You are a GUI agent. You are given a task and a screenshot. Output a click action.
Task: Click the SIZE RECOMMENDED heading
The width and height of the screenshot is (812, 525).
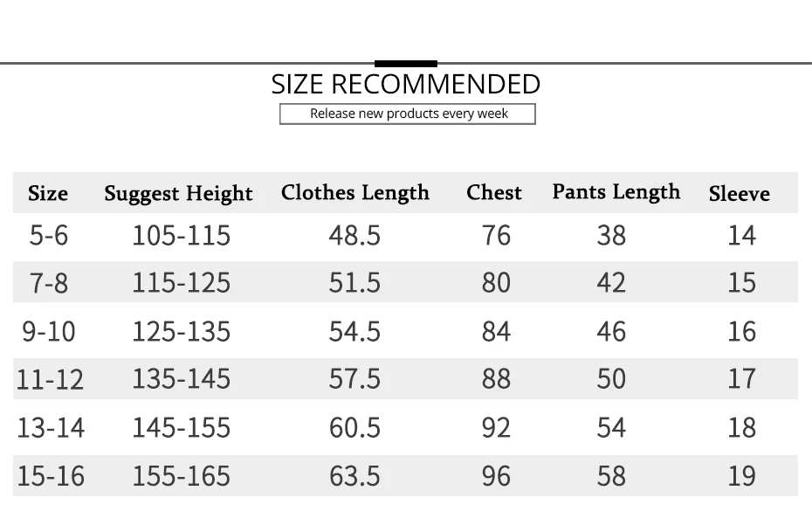pyautogui.click(x=405, y=84)
